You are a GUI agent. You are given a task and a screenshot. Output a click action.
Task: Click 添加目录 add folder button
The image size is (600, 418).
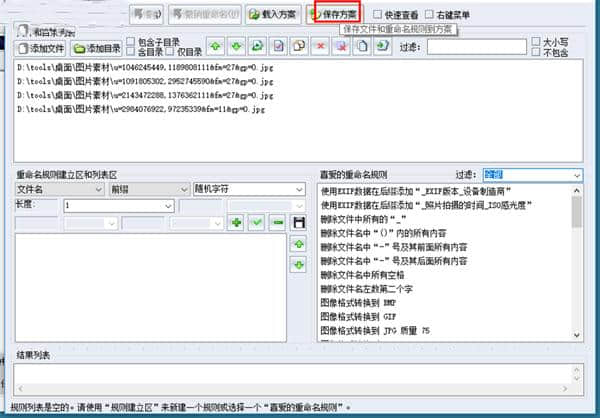pos(96,48)
